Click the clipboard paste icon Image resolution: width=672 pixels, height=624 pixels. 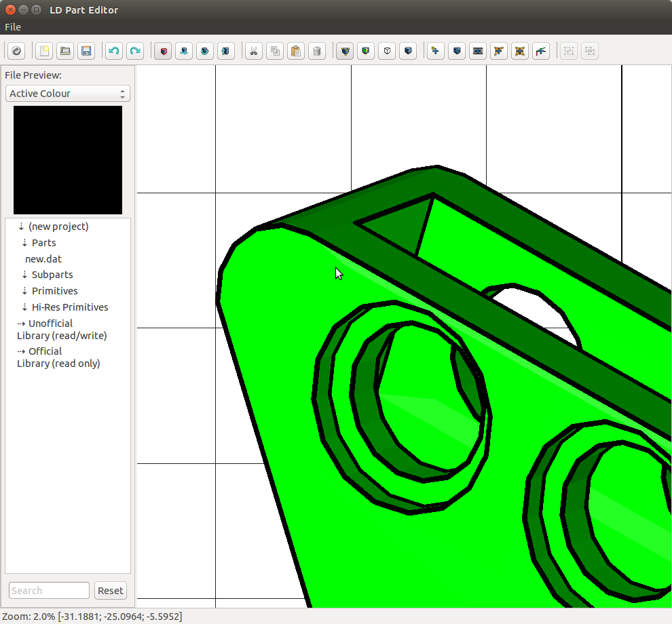coord(295,51)
